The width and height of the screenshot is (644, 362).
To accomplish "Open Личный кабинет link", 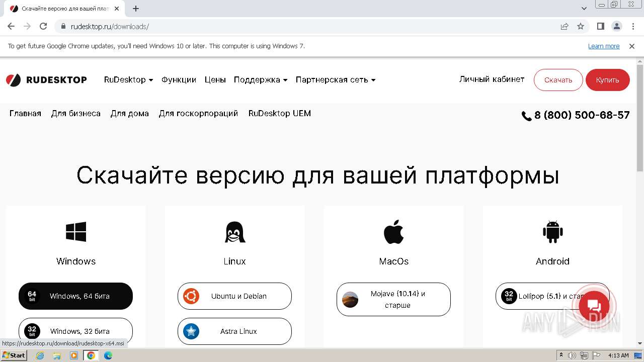I will tap(492, 79).
